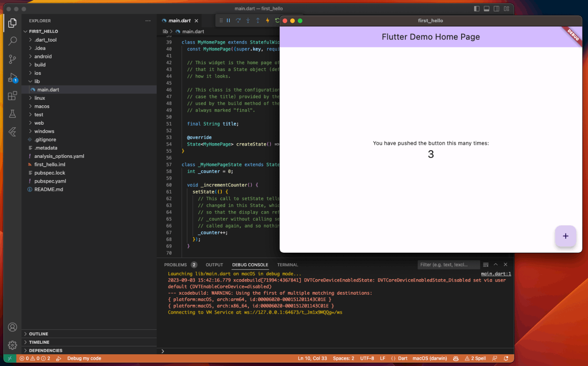Open the Flutter view in the activity bar
This screenshot has width=588, height=366.
click(13, 132)
